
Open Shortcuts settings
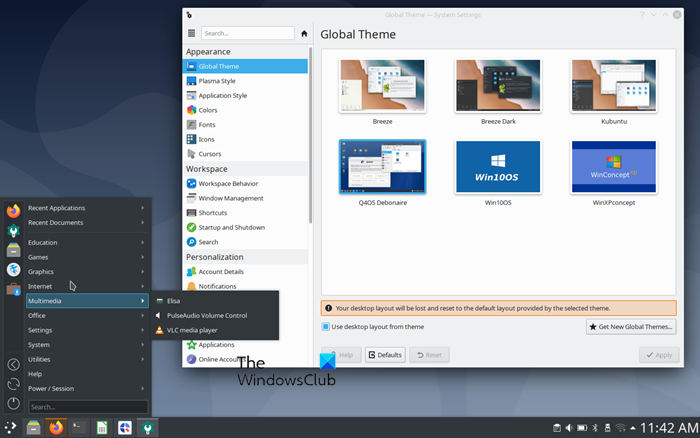(x=245, y=213)
